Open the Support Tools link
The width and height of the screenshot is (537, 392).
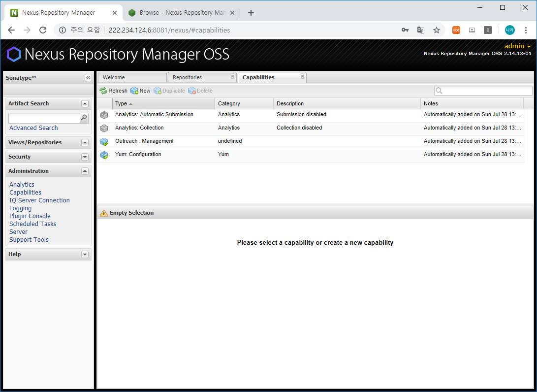[29, 239]
